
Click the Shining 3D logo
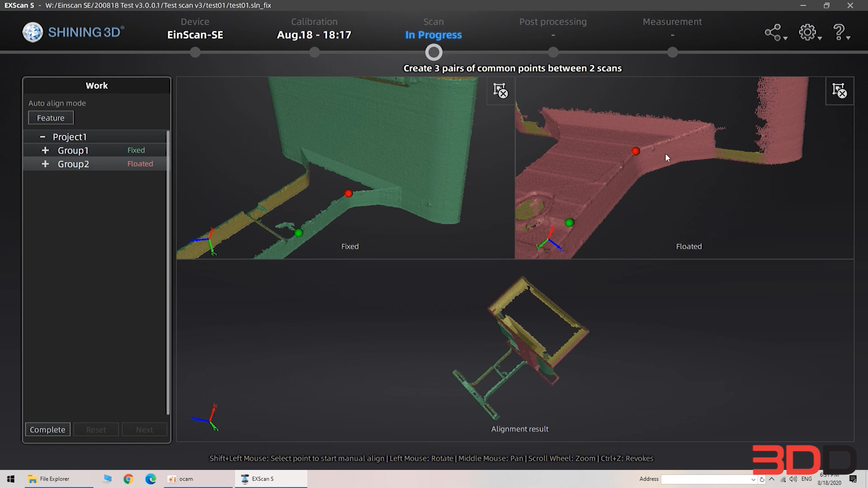(x=73, y=33)
